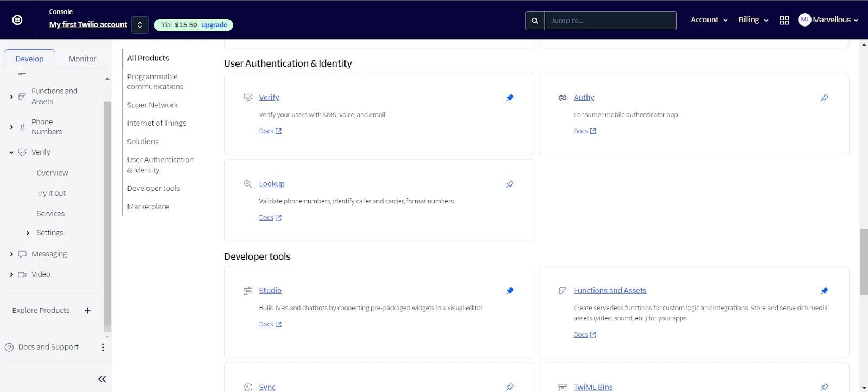Click the Verify shield icon in sidebar

click(22, 152)
